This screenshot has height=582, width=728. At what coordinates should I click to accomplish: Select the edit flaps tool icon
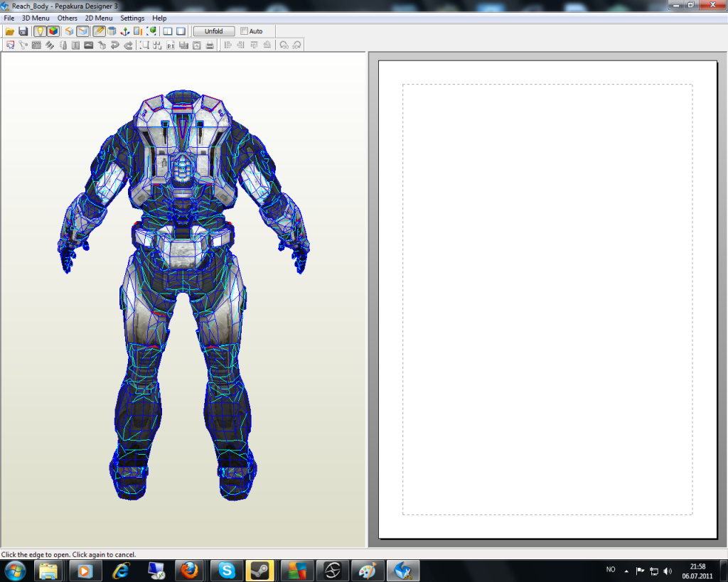tap(36, 45)
